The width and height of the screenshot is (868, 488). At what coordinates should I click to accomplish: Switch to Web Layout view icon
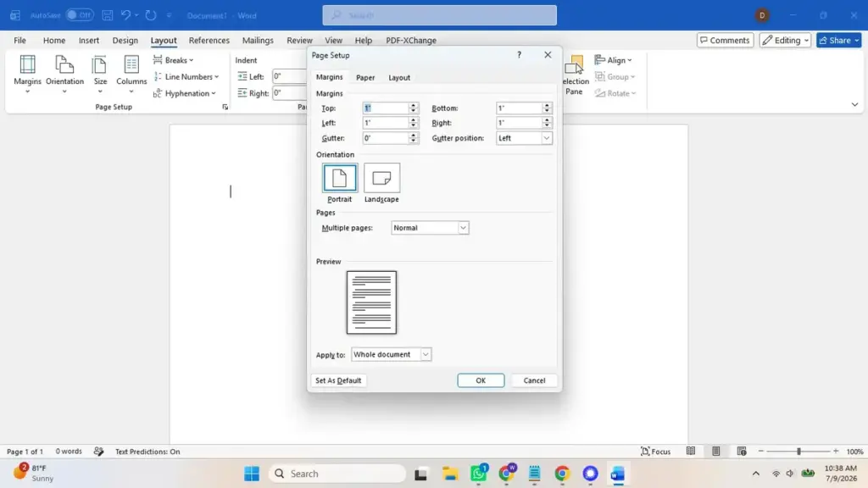pos(742,452)
